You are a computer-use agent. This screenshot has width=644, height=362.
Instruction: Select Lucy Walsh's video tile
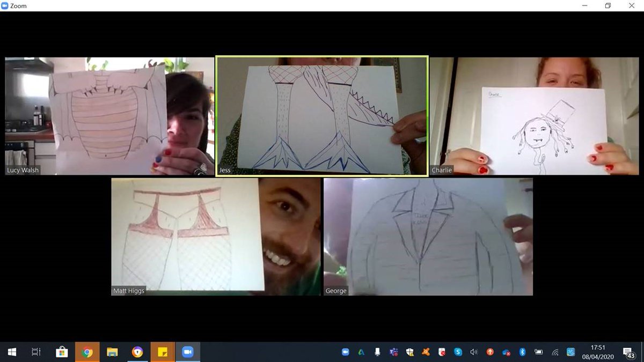(109, 116)
